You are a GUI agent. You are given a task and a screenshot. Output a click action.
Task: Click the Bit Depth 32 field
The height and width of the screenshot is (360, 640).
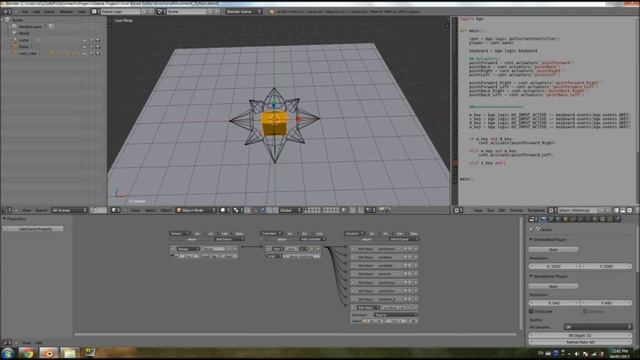(x=580, y=336)
